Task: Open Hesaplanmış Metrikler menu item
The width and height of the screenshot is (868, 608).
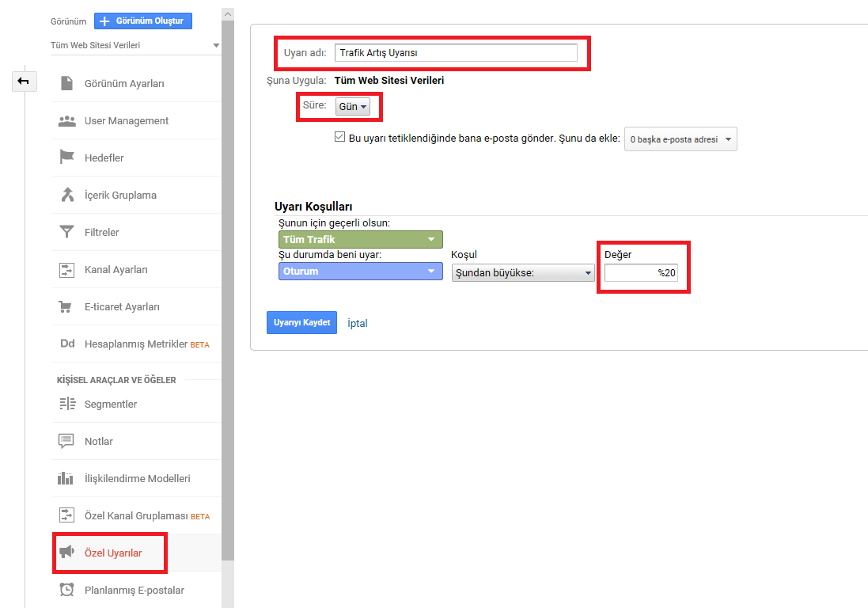Action: click(137, 344)
